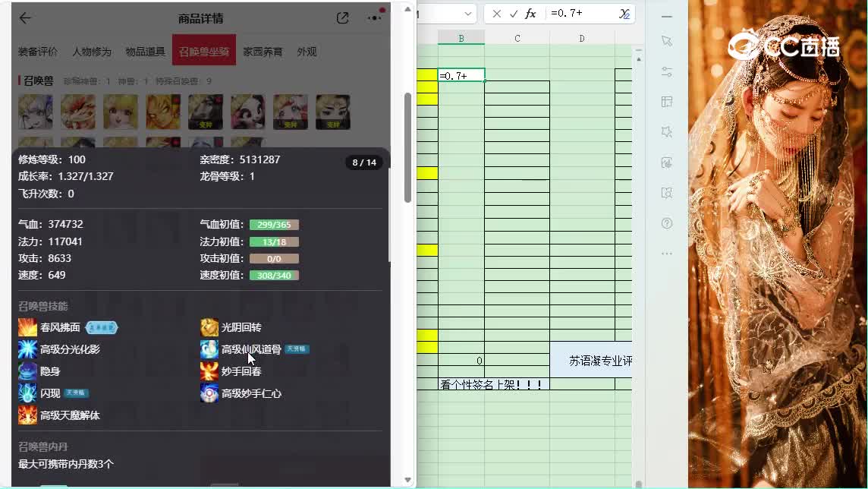Click the 苏语凝专业评 cell
This screenshot has height=489, width=868.
(x=591, y=361)
